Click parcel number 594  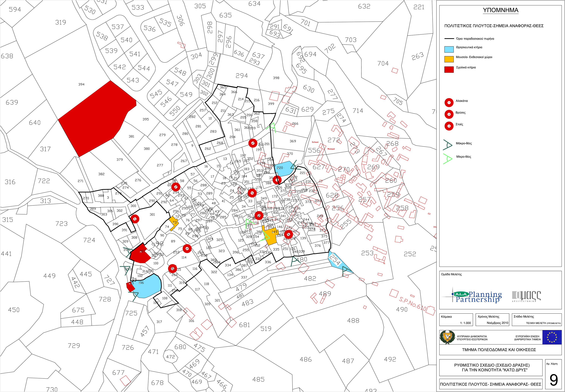(x=15, y=10)
